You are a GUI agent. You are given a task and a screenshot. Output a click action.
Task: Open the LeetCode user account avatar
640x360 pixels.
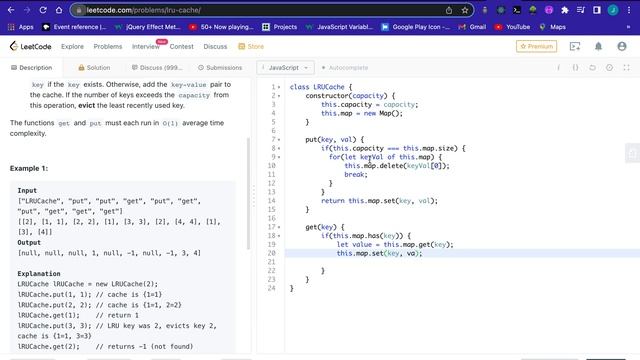(x=622, y=47)
